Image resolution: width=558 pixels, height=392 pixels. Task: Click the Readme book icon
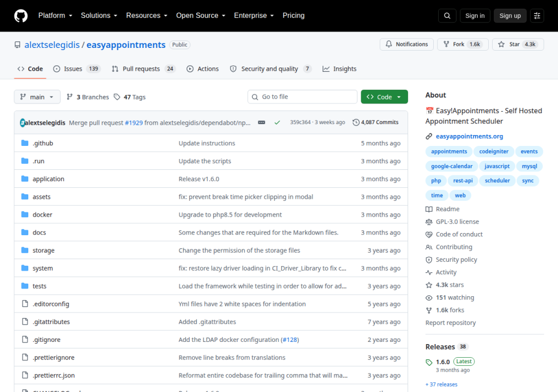(x=429, y=209)
